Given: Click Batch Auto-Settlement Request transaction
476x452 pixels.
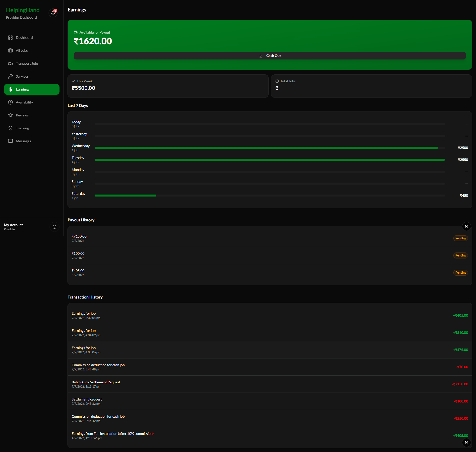Looking at the screenshot, I should tap(270, 384).
